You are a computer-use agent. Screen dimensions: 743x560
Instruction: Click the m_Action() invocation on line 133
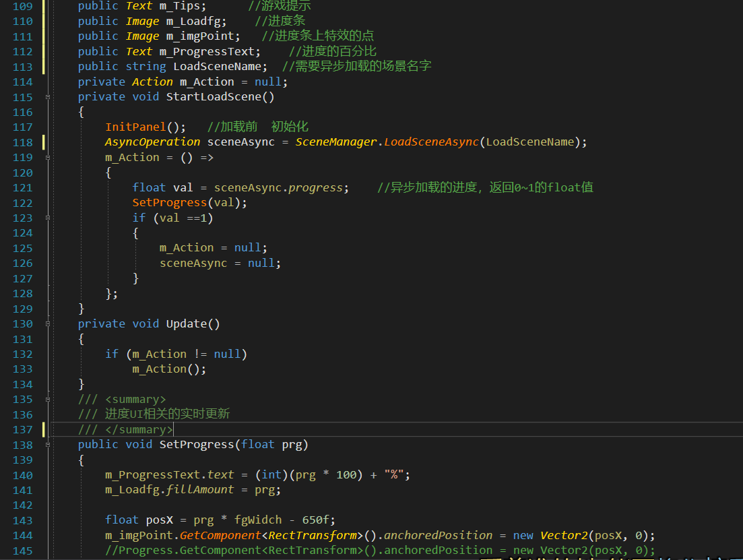(169, 369)
